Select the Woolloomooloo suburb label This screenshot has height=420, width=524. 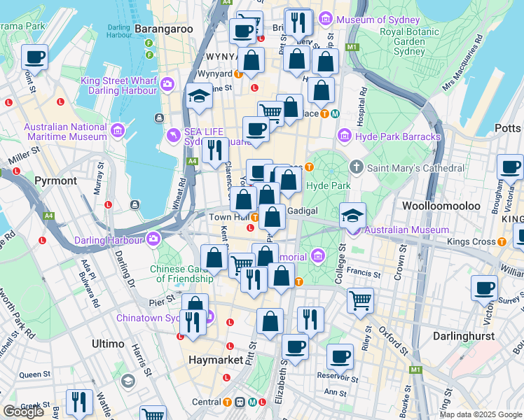pyautogui.click(x=441, y=206)
